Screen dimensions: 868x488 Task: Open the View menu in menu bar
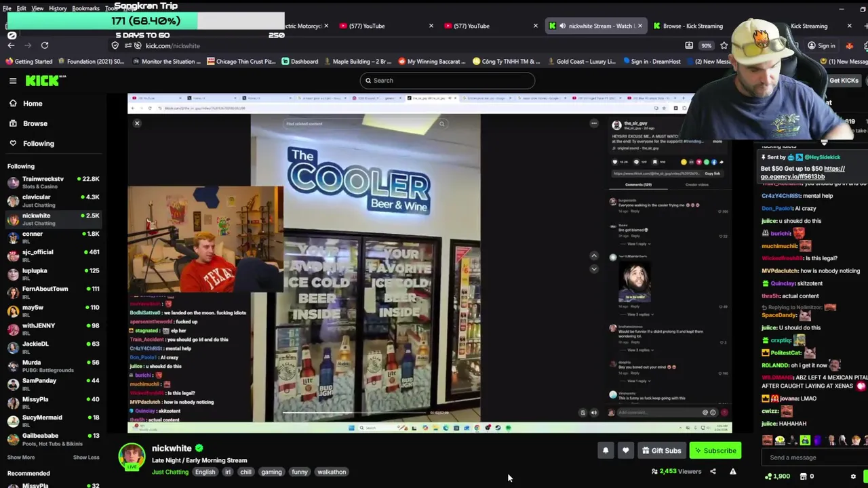click(x=37, y=8)
